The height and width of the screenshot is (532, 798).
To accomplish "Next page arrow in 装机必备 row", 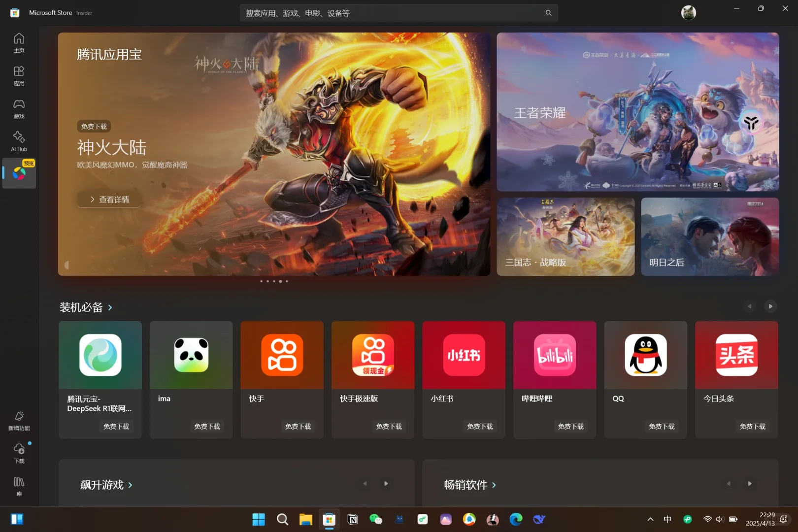I will 770,306.
